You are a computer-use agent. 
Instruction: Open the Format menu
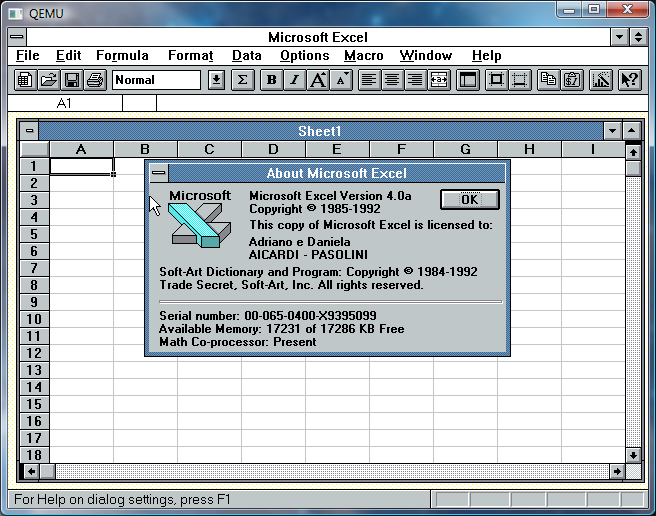coord(191,56)
